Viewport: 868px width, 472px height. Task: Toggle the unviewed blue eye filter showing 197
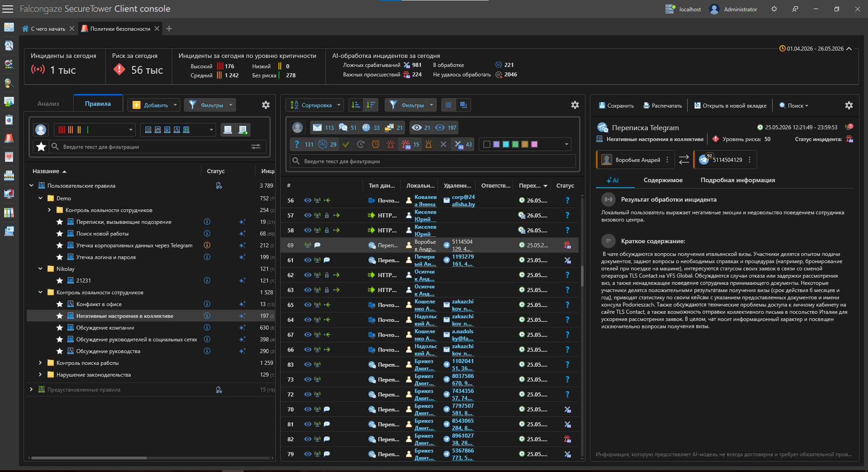(x=446, y=127)
